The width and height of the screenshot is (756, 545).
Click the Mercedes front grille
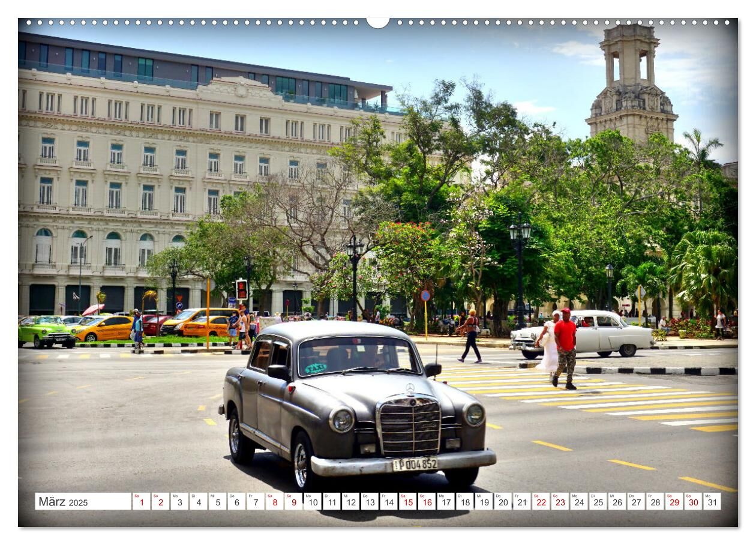click(410, 427)
